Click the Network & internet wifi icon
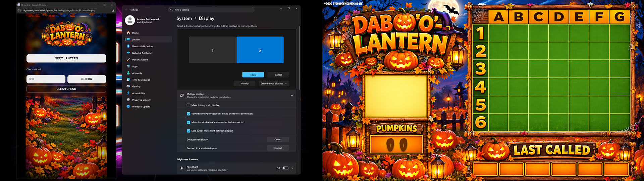 coord(128,53)
